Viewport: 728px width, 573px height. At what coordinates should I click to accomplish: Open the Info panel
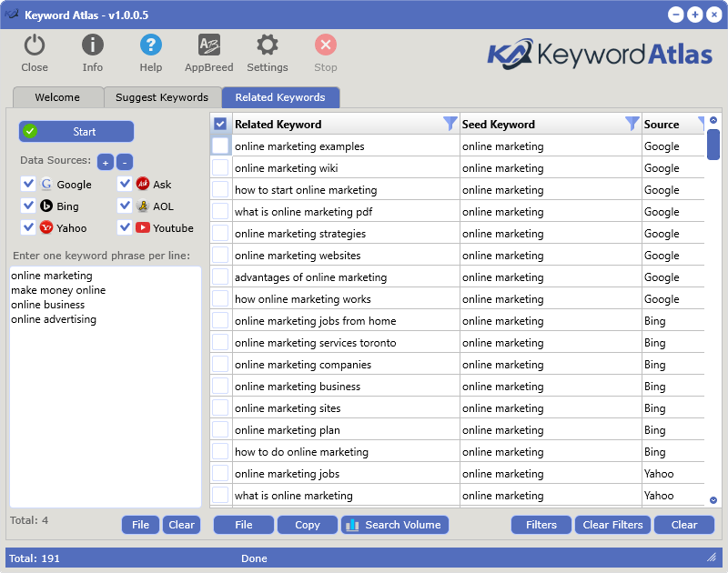click(x=92, y=44)
